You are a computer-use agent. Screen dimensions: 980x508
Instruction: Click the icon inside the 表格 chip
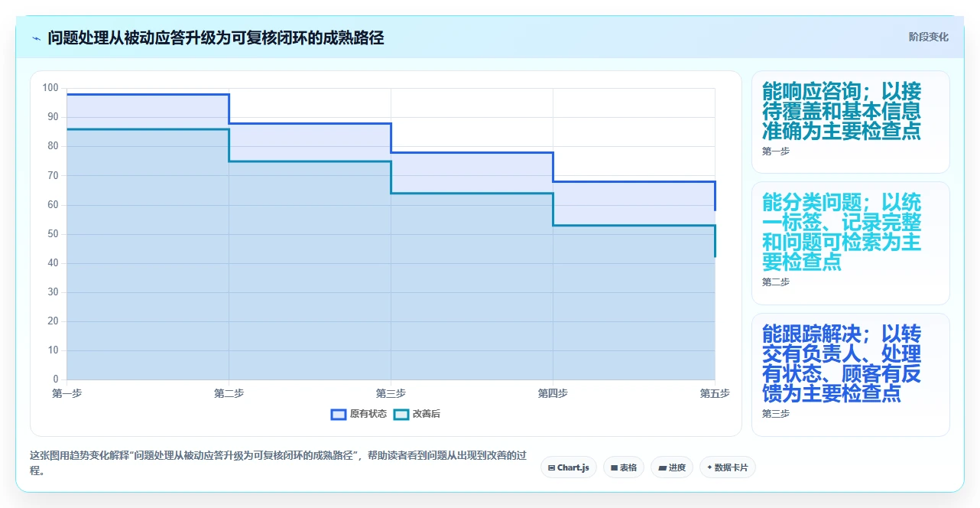[x=614, y=467]
